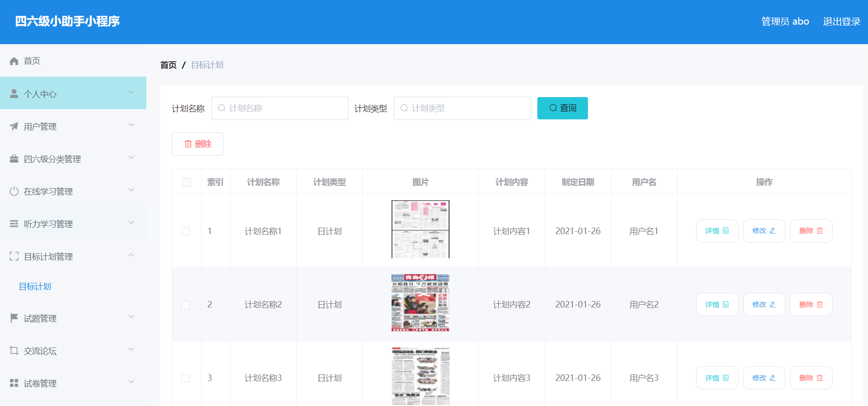This screenshot has height=406, width=868.
Task: Click the briefcase icon for 四六级分类管理
Action: 14,159
